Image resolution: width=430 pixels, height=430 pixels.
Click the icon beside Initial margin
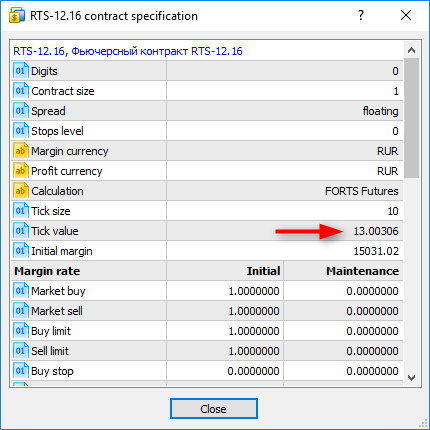(x=21, y=251)
